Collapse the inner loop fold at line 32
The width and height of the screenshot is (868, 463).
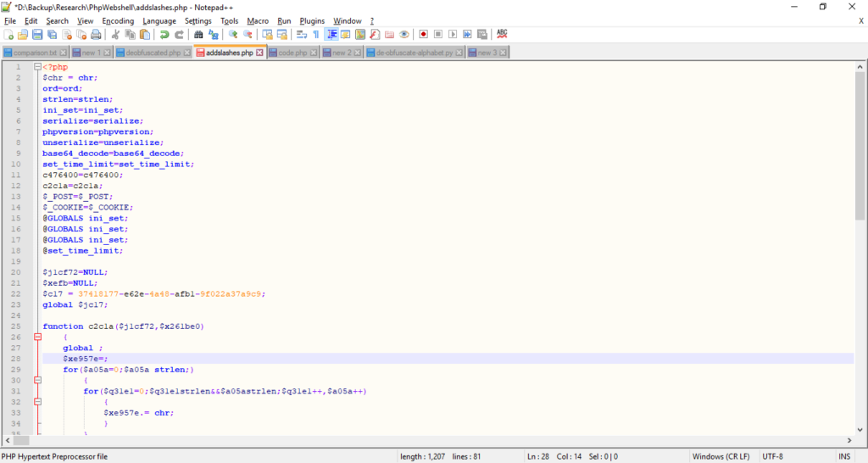[37, 402]
